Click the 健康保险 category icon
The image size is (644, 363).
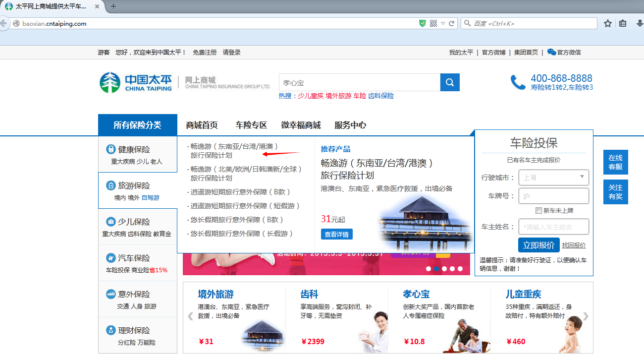tap(111, 149)
